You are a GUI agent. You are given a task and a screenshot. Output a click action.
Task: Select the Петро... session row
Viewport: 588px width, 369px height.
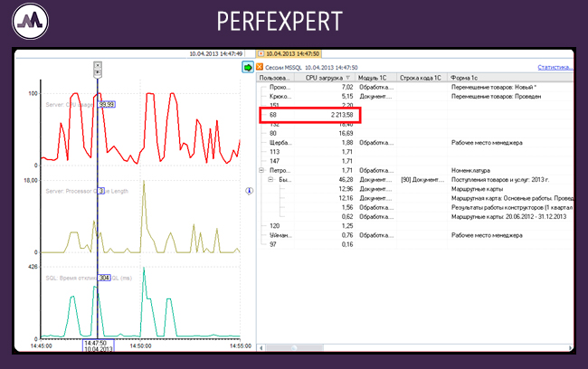pos(415,170)
